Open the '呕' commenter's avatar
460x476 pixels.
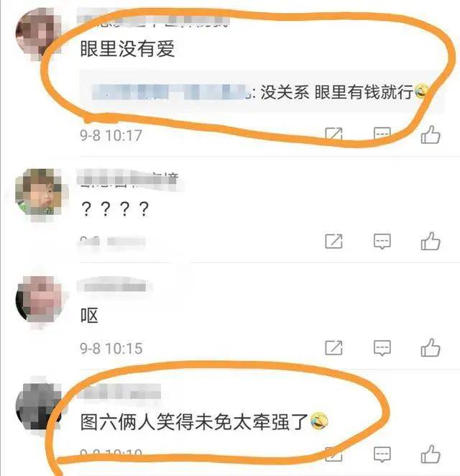(x=39, y=299)
